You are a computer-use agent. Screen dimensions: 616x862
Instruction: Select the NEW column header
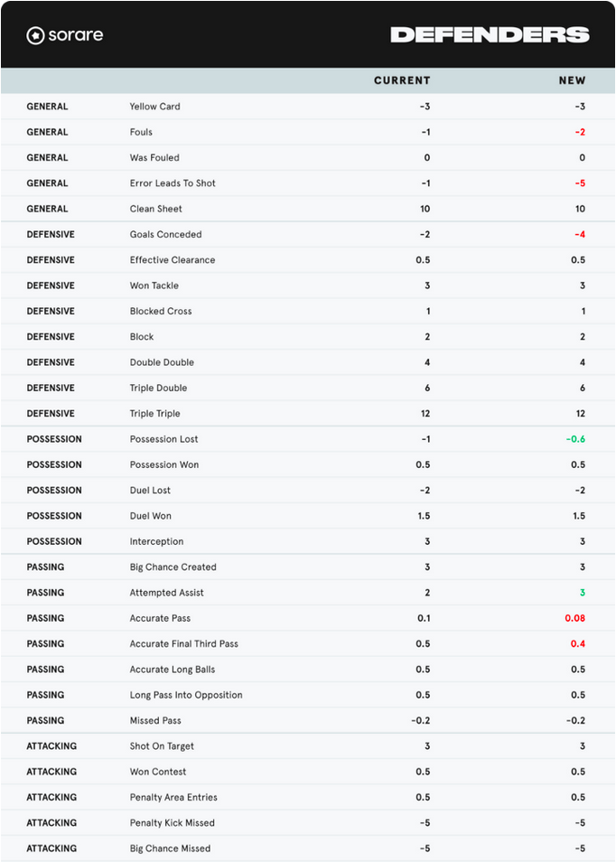[572, 80]
